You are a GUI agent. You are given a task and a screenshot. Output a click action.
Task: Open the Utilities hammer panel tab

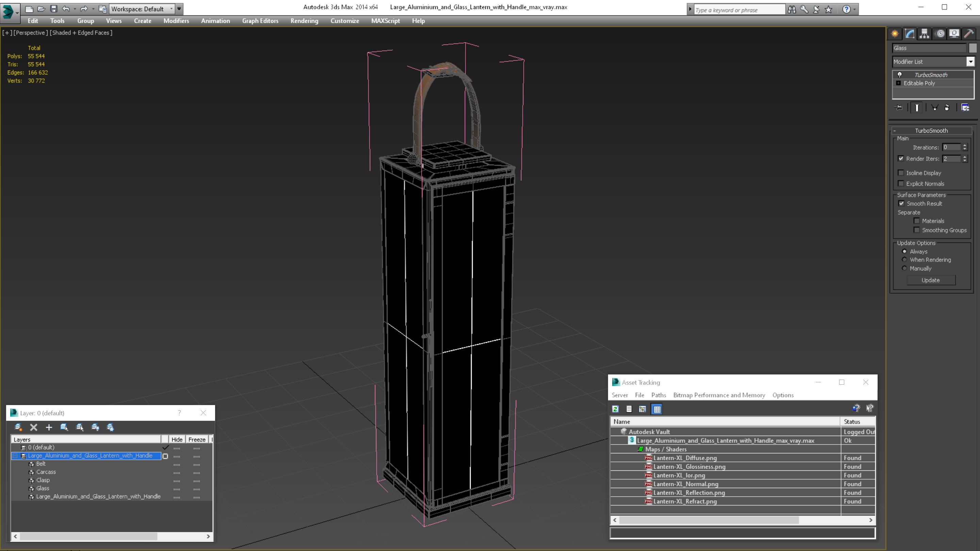click(x=969, y=34)
